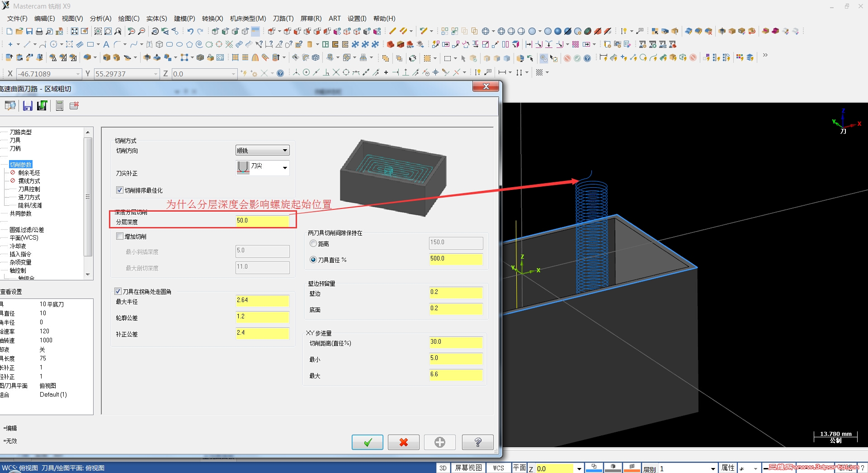Toggle the 3D mode button in status bar
The height and width of the screenshot is (473, 868).
click(443, 468)
